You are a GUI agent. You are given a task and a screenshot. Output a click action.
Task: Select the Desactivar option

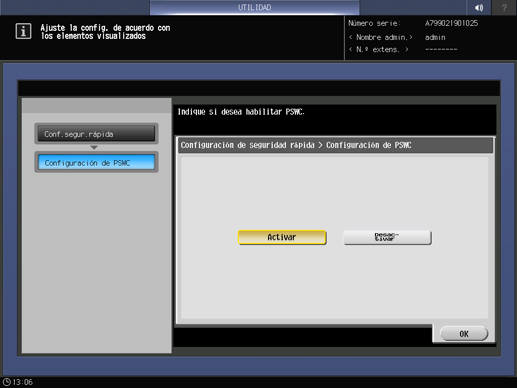click(x=387, y=237)
